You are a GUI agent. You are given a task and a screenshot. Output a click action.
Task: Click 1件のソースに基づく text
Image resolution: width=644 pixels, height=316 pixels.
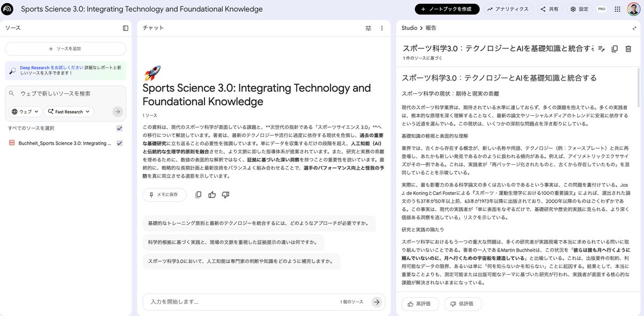point(423,58)
